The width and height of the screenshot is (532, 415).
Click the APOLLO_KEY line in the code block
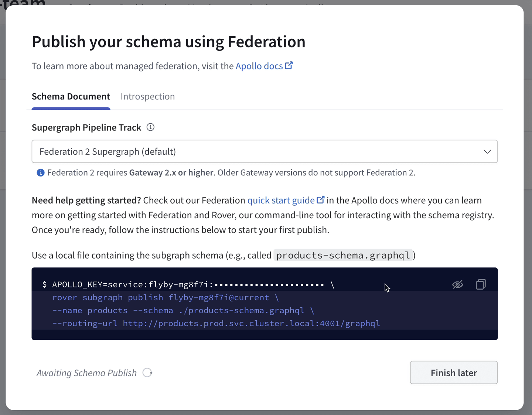click(185, 284)
